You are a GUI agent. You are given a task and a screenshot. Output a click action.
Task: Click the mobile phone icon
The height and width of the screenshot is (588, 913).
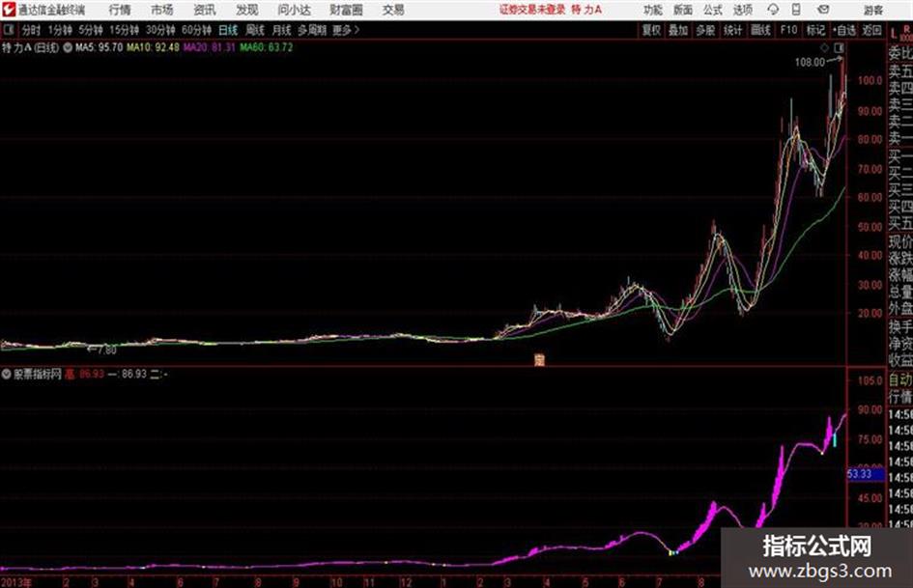796,10
